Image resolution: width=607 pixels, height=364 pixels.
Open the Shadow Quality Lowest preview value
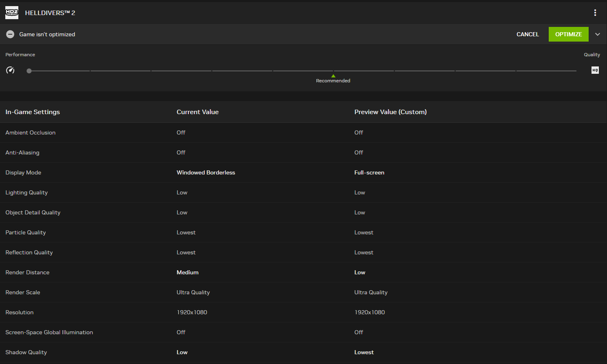click(x=364, y=352)
